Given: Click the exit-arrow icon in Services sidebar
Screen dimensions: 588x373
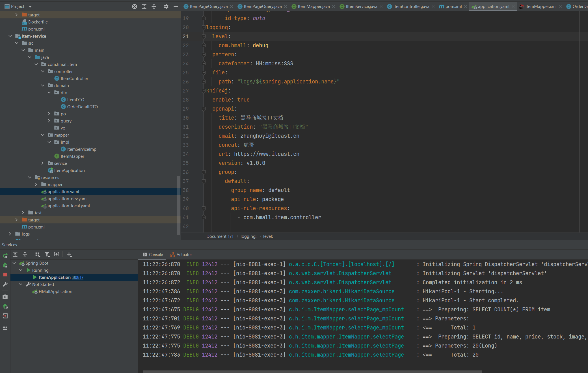Looking at the screenshot, I should [5, 316].
